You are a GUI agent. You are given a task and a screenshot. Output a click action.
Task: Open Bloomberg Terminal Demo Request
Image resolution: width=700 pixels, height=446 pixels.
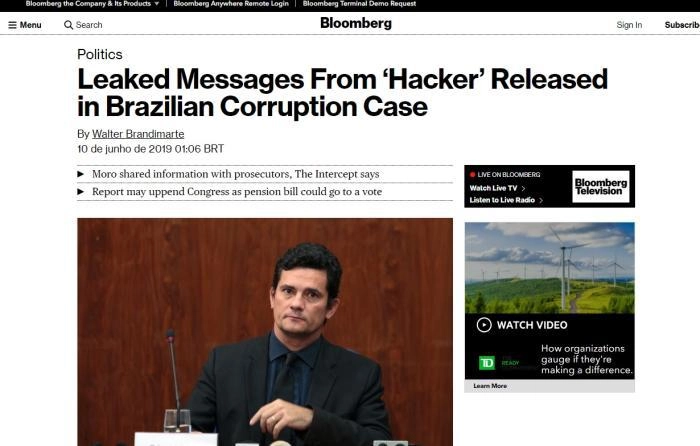pos(359,4)
